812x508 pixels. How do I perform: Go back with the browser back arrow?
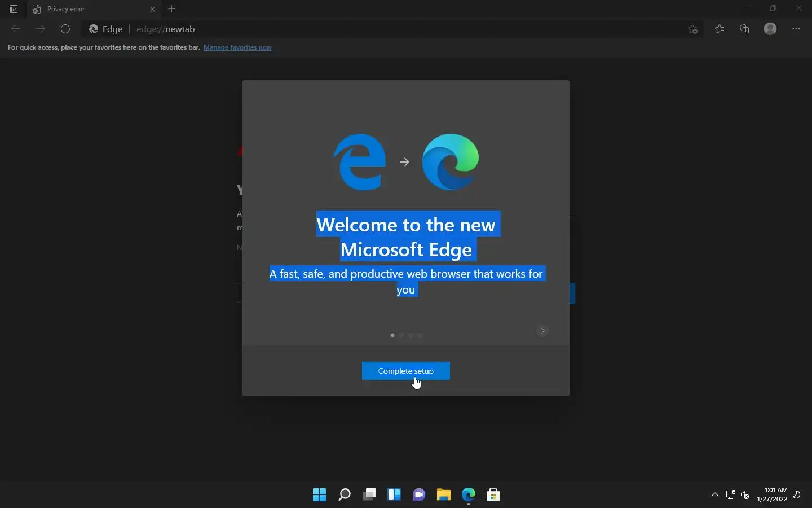[x=16, y=29]
